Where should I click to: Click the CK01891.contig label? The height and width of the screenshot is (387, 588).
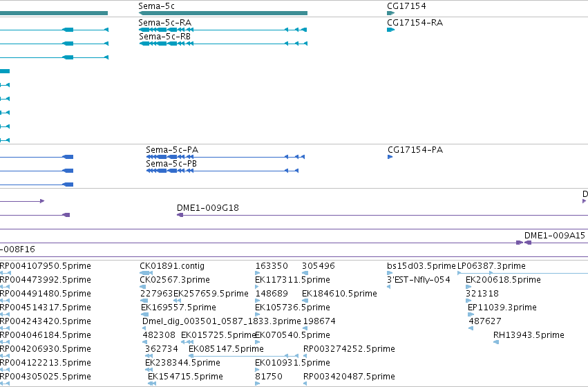point(172,266)
